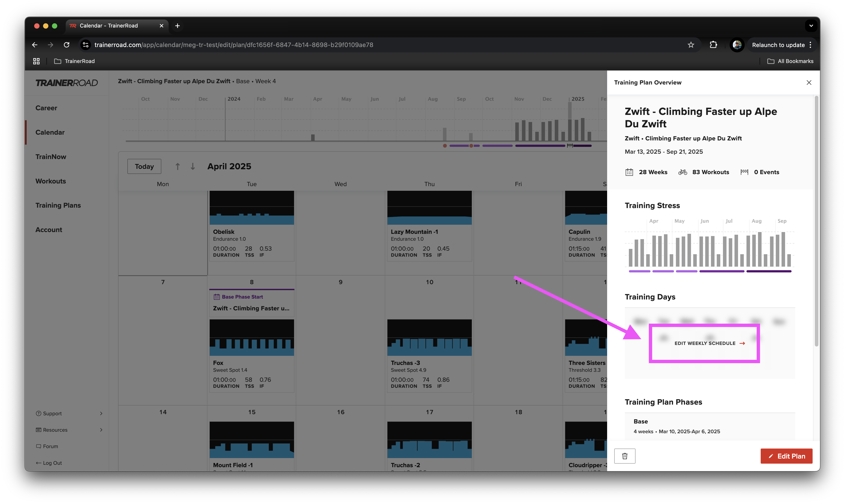Go to next week with down arrow

193,166
